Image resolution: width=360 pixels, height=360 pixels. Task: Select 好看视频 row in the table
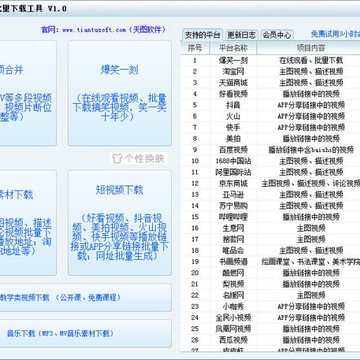click(x=270, y=94)
